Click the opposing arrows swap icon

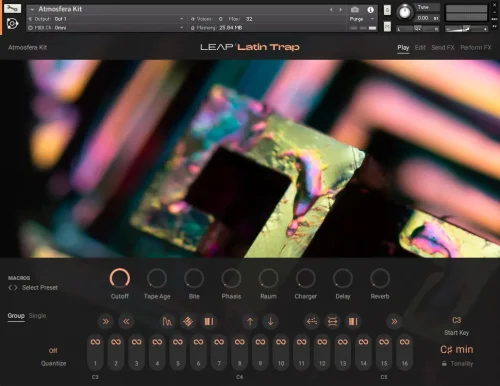332,321
